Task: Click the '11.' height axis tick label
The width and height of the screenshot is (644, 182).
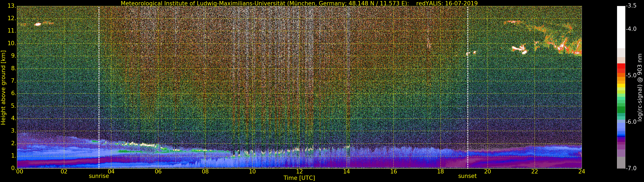Action: (12, 31)
